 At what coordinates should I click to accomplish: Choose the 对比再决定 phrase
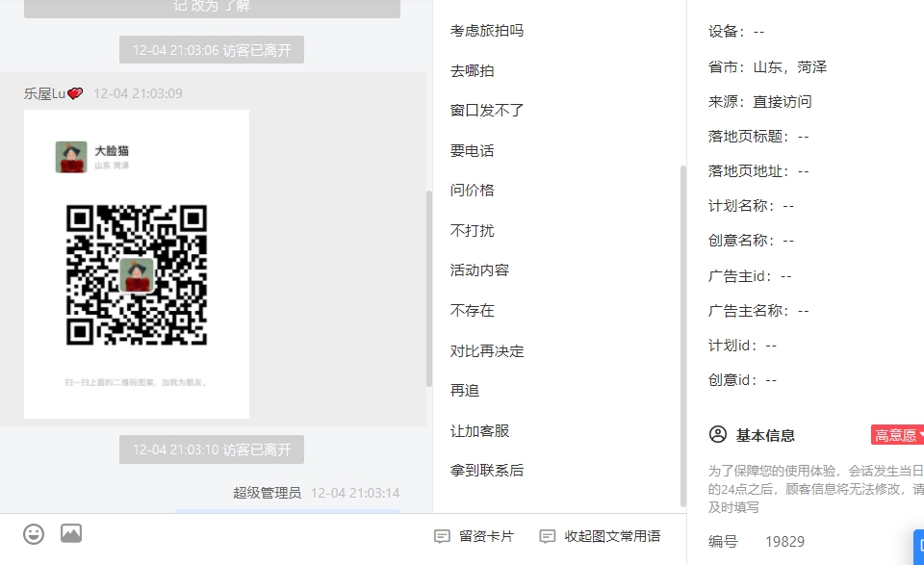pos(487,351)
